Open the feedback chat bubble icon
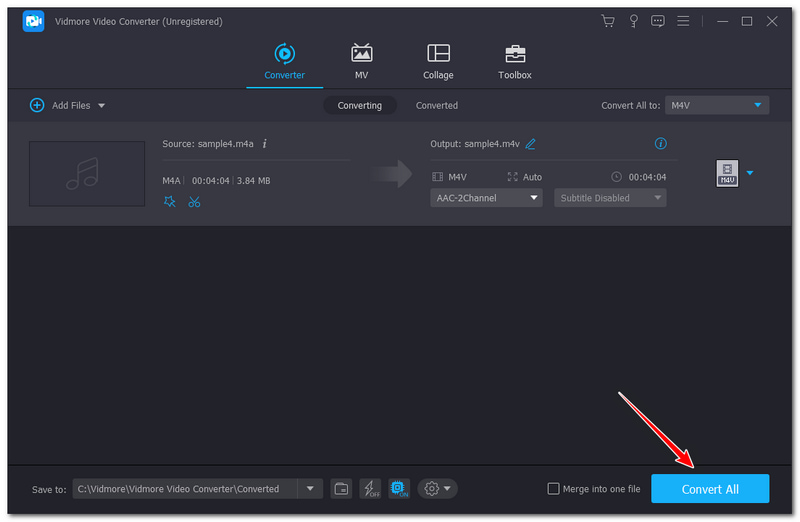This screenshot has width=800, height=522. click(x=658, y=21)
